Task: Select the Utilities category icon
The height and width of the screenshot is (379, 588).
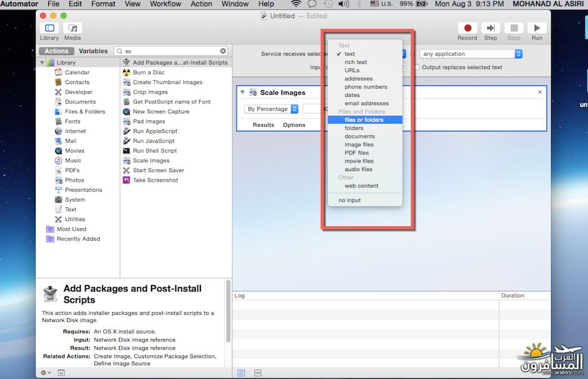Action: point(58,219)
